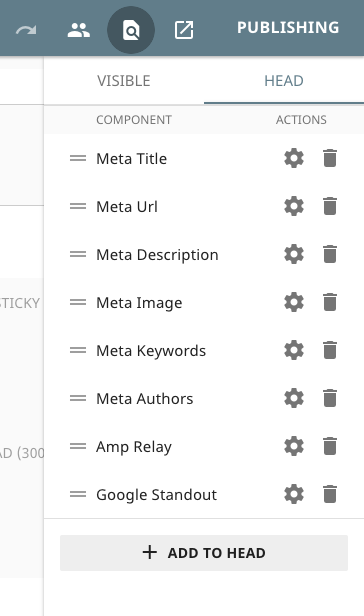Open Meta Title settings gear
Image resolution: width=364 pixels, height=616 pixels.
[294, 158]
